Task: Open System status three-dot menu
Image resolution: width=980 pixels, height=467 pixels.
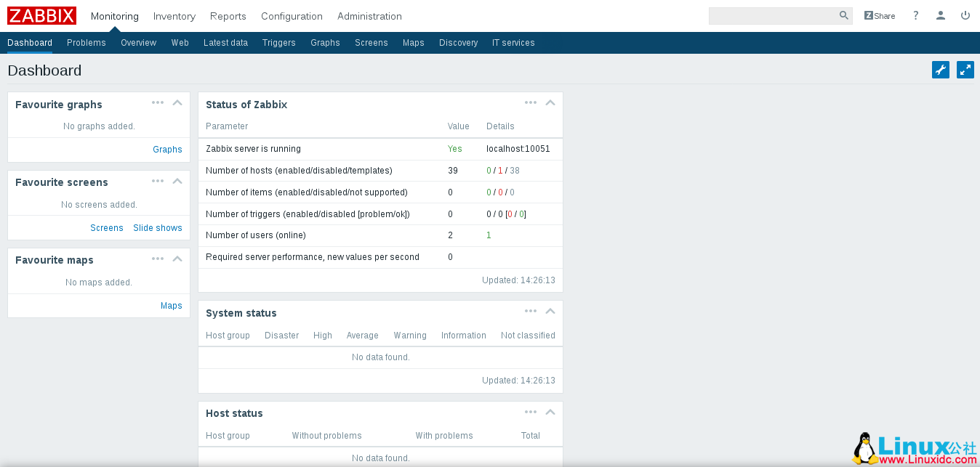Action: [x=531, y=311]
